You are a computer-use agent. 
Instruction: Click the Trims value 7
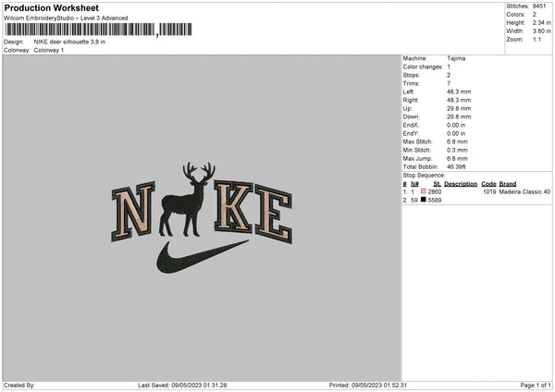[x=449, y=83]
